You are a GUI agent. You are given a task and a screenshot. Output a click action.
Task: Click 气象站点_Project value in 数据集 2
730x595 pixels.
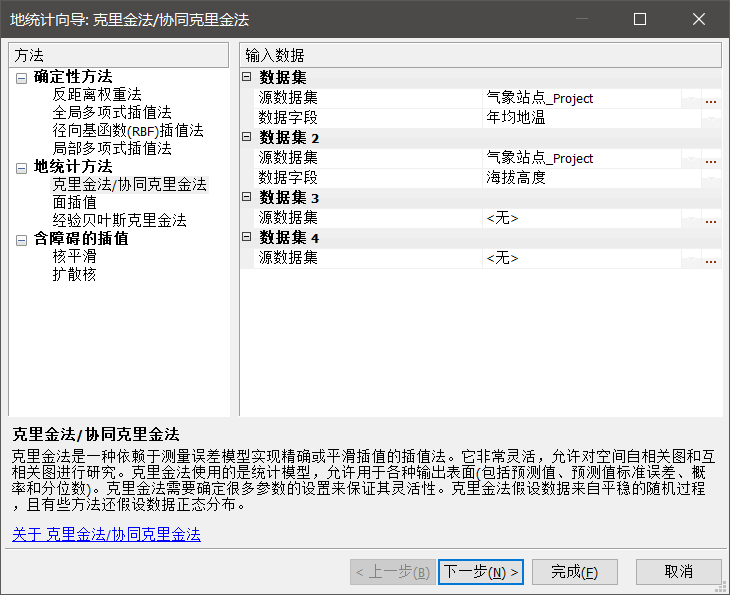[x=582, y=159]
